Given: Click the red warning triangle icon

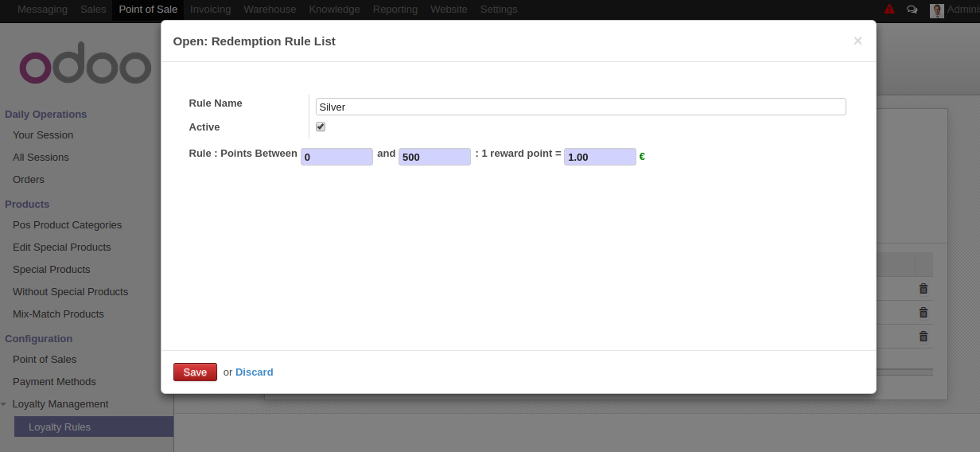Looking at the screenshot, I should (x=889, y=10).
